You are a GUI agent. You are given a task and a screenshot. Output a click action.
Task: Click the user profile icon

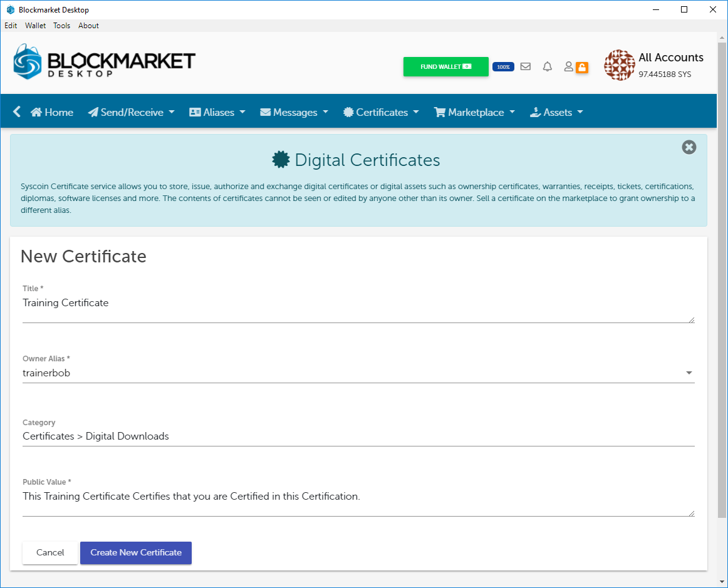point(568,66)
